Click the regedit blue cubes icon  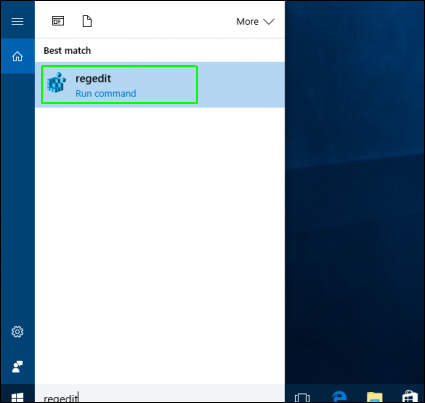(56, 82)
